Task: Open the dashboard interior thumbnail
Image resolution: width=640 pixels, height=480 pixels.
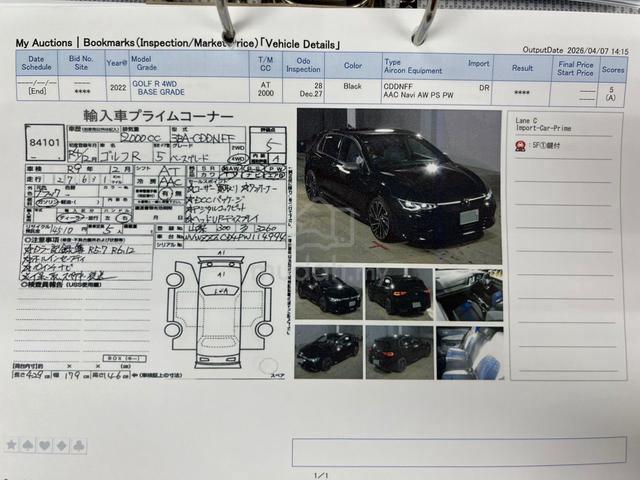Action: click(x=469, y=294)
